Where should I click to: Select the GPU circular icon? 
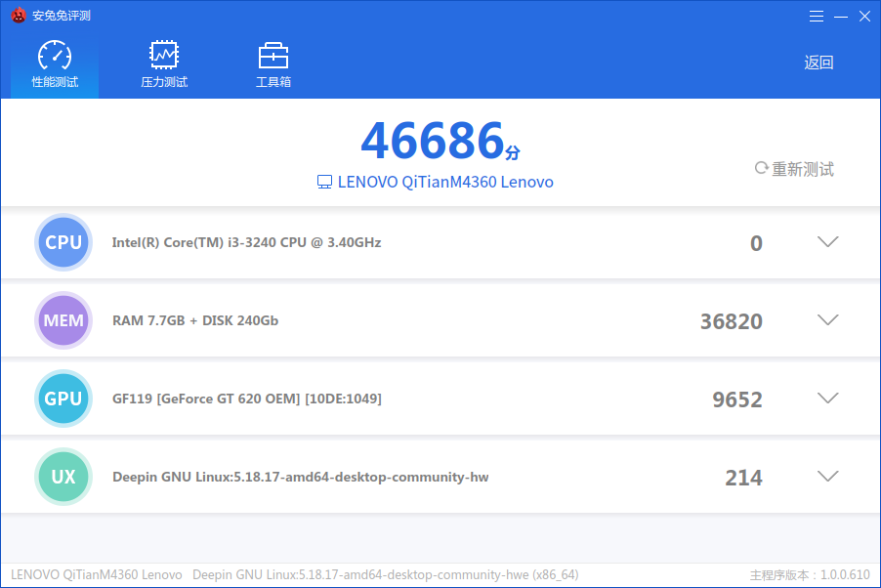coord(63,398)
